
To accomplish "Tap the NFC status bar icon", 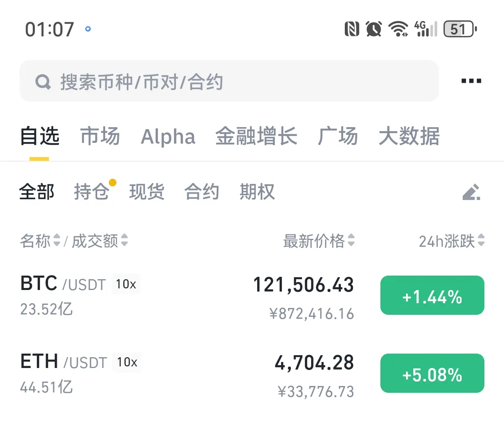I will click(352, 29).
